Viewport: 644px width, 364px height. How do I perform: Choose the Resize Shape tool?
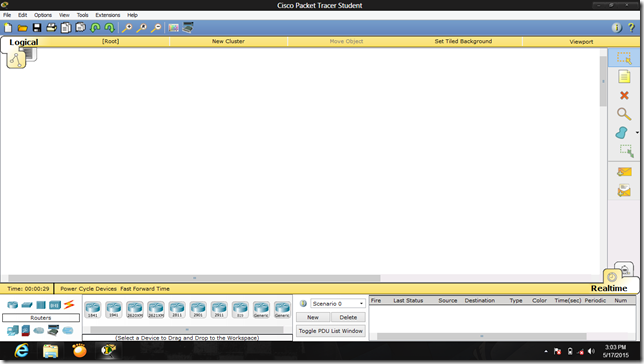626,151
